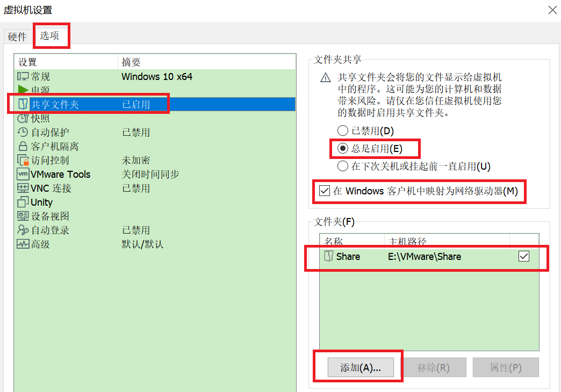This screenshot has width=561, height=392.
Task: Select the 共享文件夹 settings row
Action: (x=155, y=104)
